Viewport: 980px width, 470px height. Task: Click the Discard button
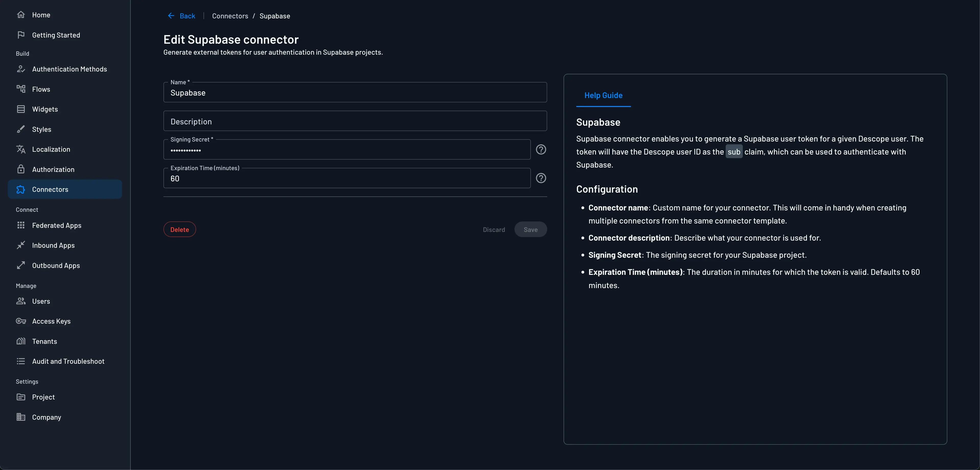coord(494,229)
